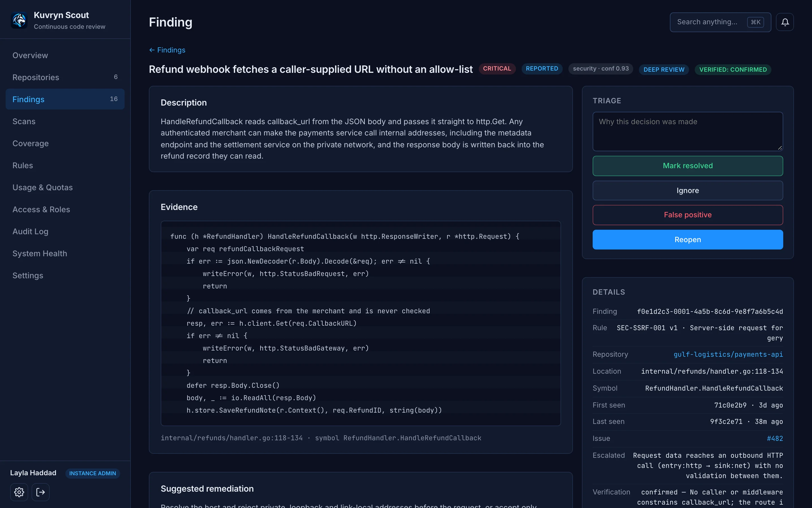
Task: Click the h.client.Get(req.CallbackURL) code line
Action: click(272, 323)
